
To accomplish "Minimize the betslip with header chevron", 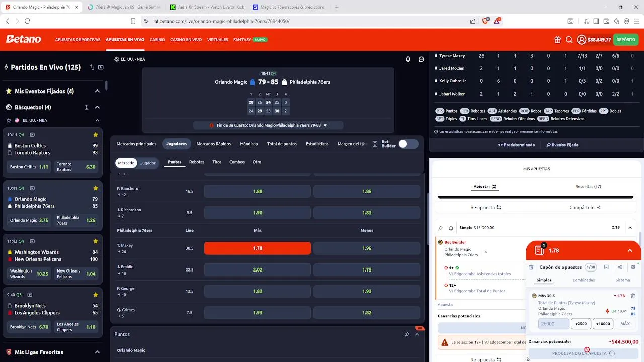I will [x=630, y=250].
